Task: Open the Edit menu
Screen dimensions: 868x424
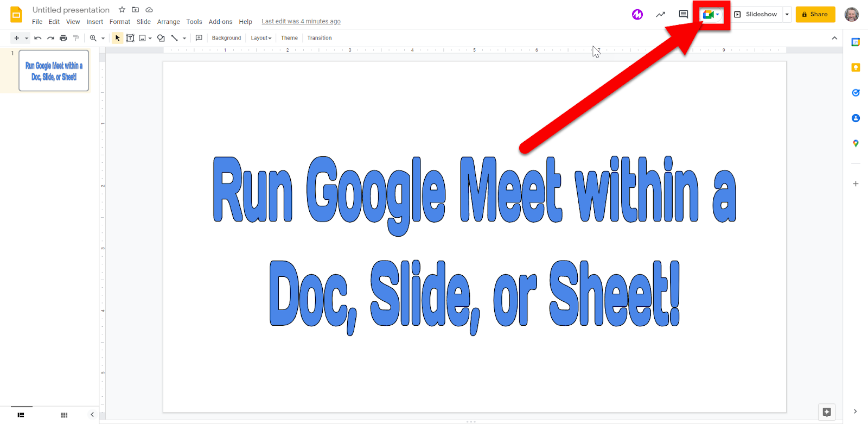Action: click(x=54, y=22)
